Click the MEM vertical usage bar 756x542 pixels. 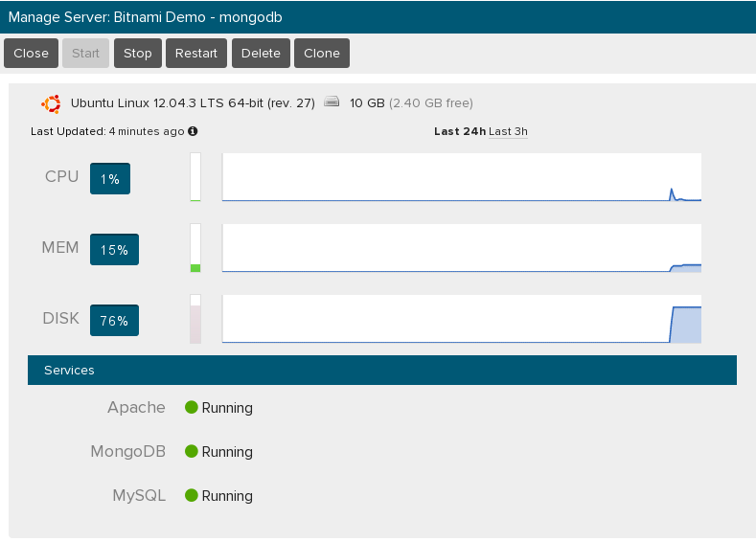coord(195,248)
